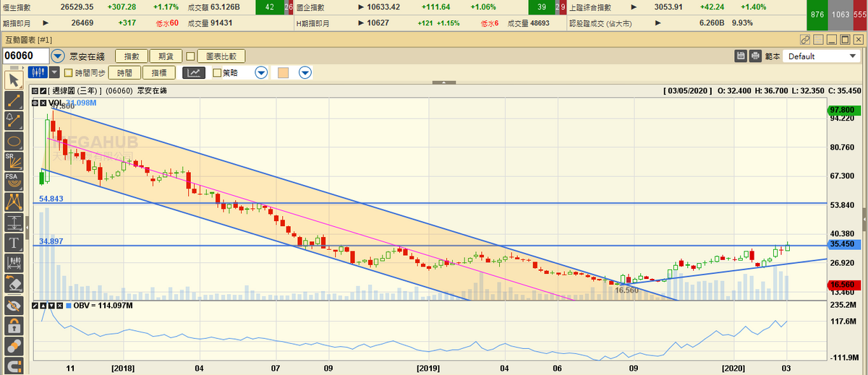The image size is (868, 375).
Task: Click the 指數 button
Action: [x=132, y=56]
